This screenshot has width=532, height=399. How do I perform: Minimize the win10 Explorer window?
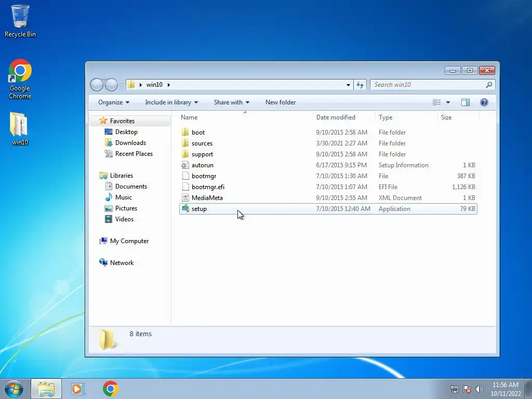453,71
